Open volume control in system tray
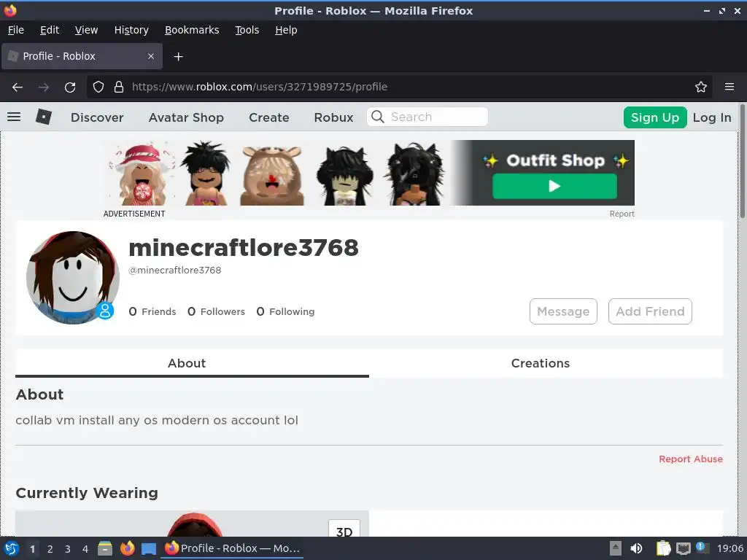The width and height of the screenshot is (747, 560). pyautogui.click(x=636, y=548)
